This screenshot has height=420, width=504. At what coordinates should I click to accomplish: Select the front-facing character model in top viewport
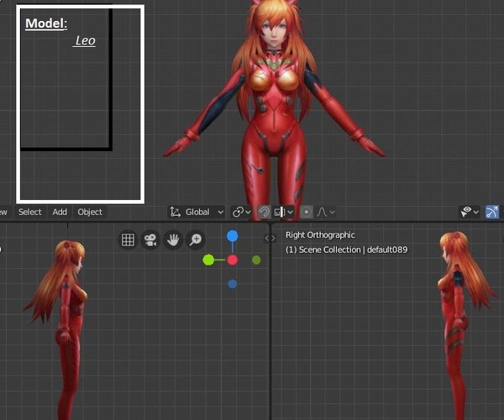(274, 106)
